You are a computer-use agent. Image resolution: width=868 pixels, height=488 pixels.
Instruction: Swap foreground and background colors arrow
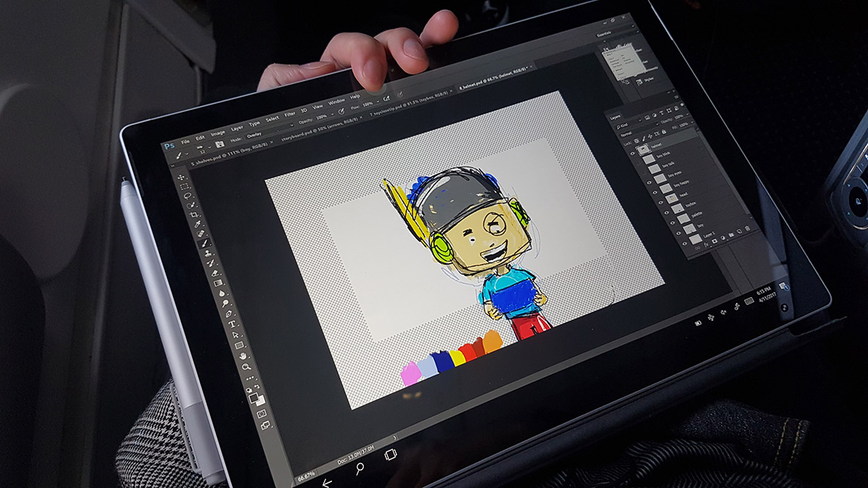click(257, 387)
